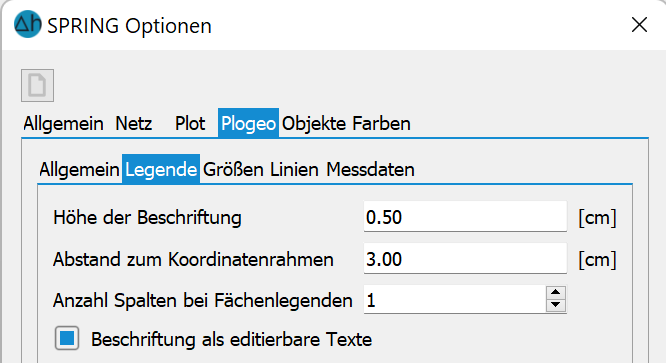The height and width of the screenshot is (363, 666).
Task: Increase Anzahl Spalten with up arrow
Action: pyautogui.click(x=556, y=293)
